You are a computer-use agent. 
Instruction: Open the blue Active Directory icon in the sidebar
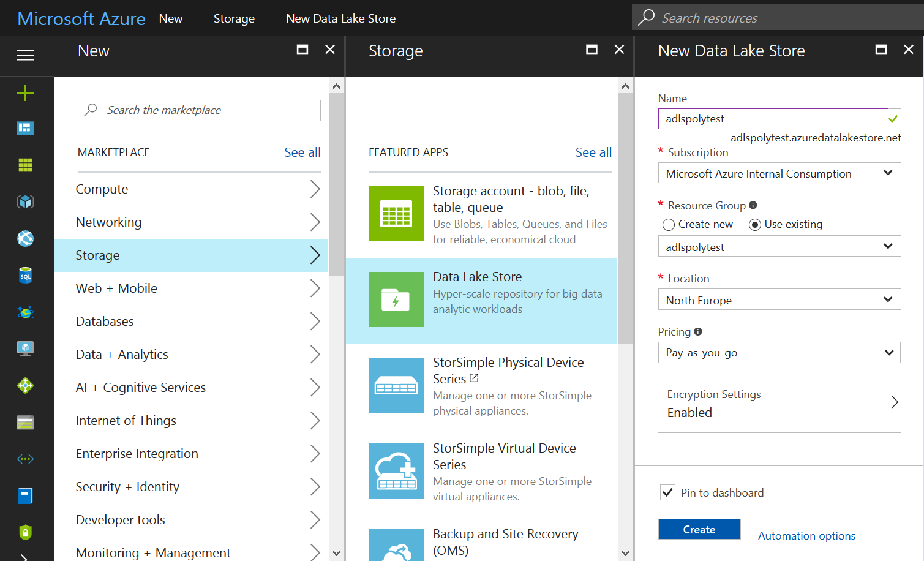[25, 495]
